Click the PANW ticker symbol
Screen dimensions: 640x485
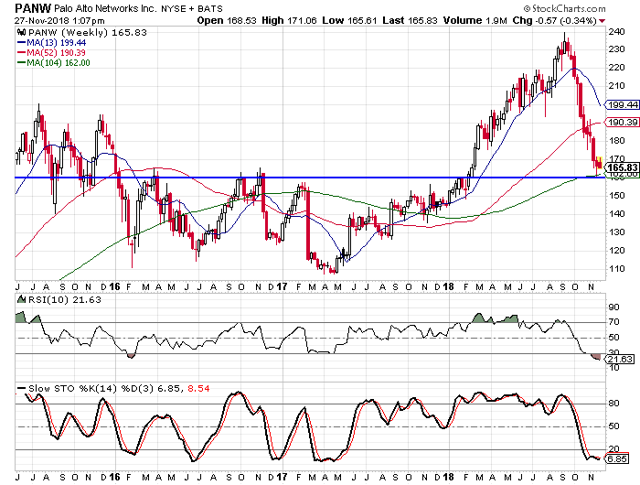(x=33, y=8)
